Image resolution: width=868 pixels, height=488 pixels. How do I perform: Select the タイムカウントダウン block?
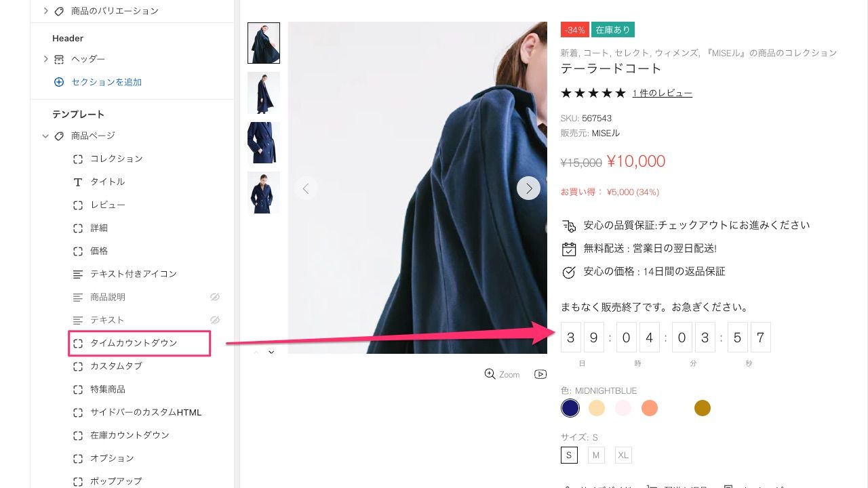point(140,343)
